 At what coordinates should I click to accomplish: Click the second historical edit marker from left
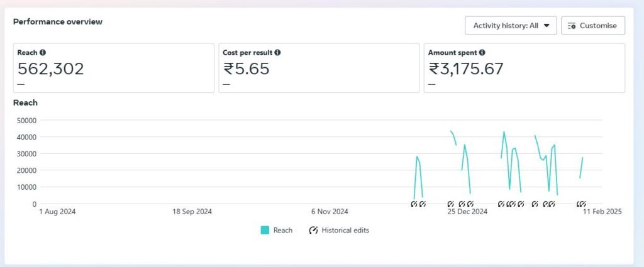pos(423,204)
